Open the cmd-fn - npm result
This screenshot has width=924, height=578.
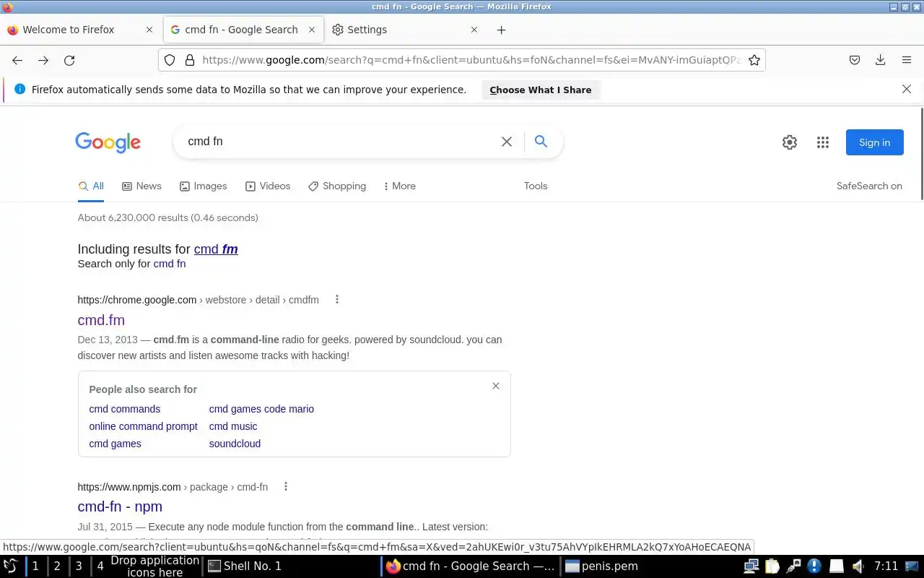120,506
